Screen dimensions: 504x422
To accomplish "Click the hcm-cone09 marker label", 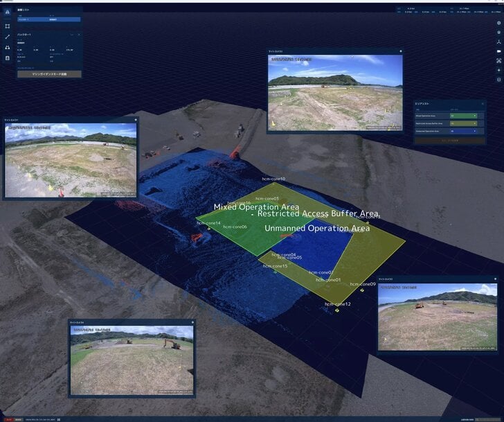I will point(363,284).
